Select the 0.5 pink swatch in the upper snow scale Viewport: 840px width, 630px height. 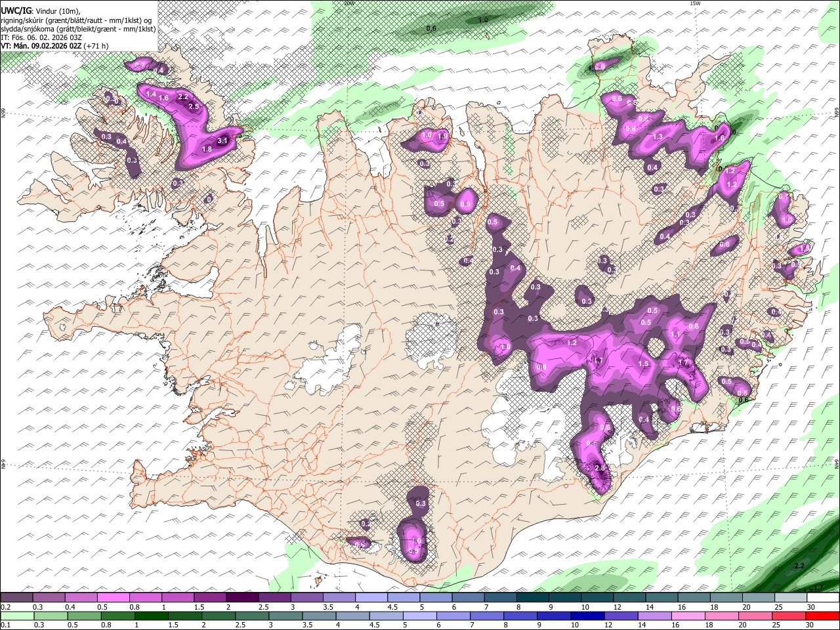pyautogui.click(x=113, y=597)
